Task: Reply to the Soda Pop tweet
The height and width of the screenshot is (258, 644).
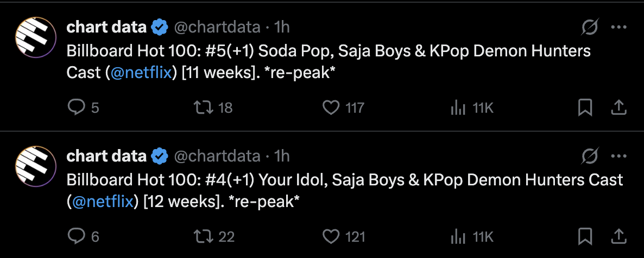Action: pos(75,108)
